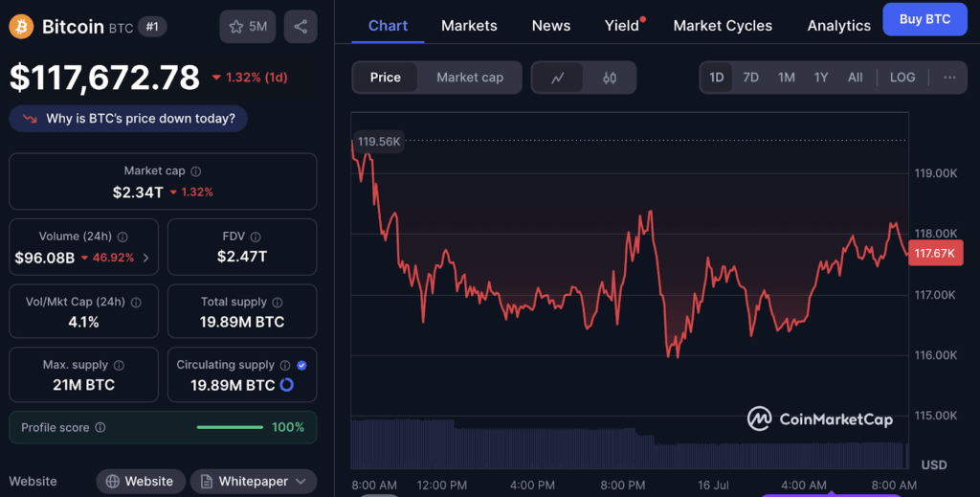Expand Volume (24h) details chevron
The height and width of the screenshot is (497, 980).
pos(146,258)
